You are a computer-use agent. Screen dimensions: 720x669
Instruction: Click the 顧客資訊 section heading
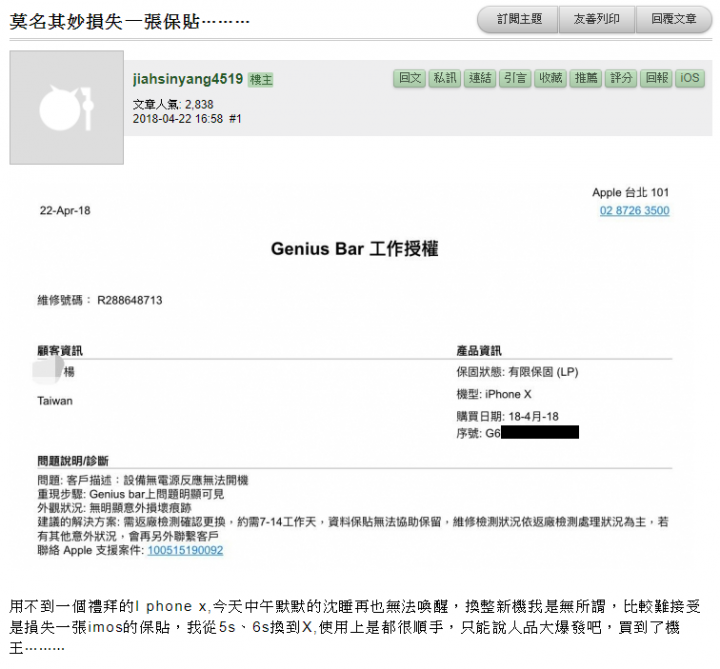click(x=60, y=351)
